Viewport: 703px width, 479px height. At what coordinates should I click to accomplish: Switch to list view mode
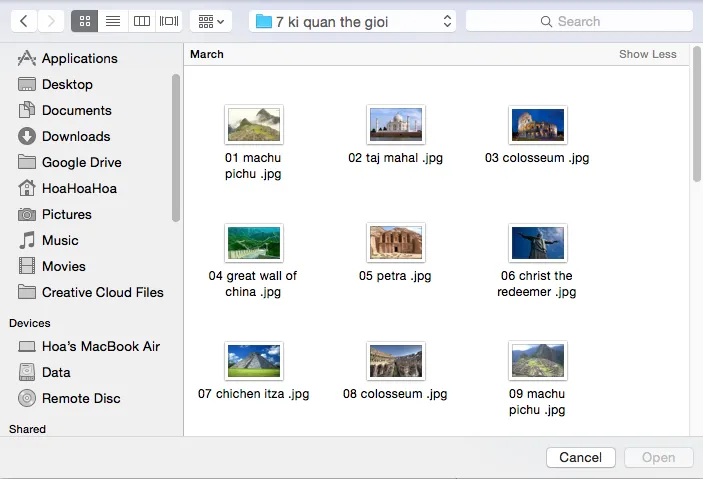(x=113, y=21)
